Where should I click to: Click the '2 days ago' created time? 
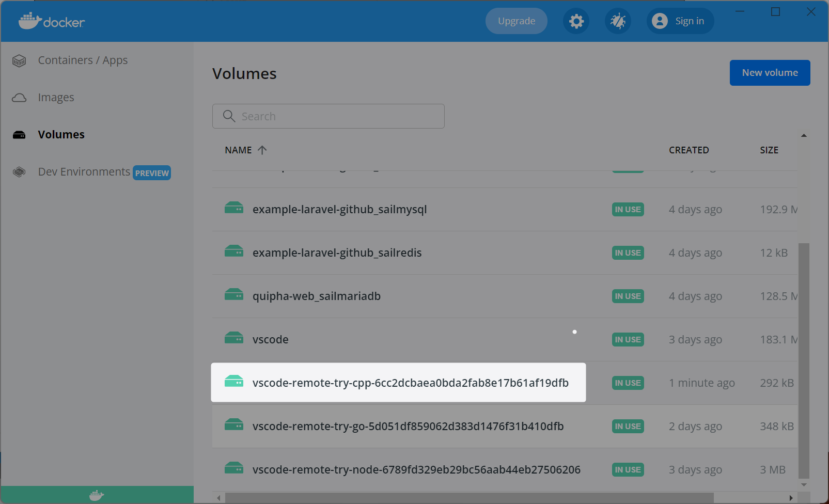[695, 427]
